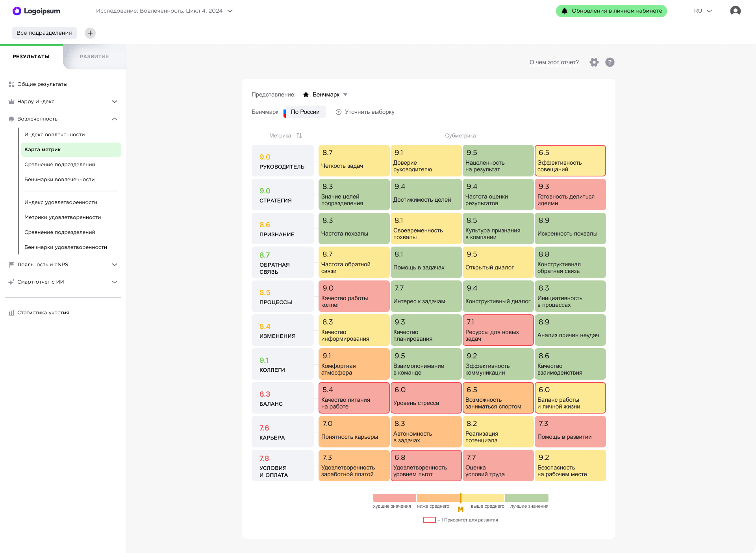Click the bell notification updates button
This screenshot has width=756, height=553.
click(x=611, y=11)
